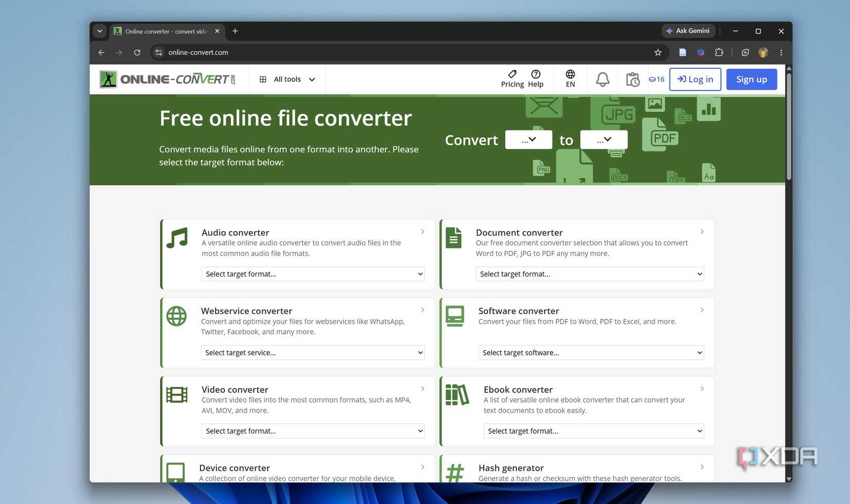Open a new browser tab
This screenshot has width=850, height=504.
(x=235, y=31)
